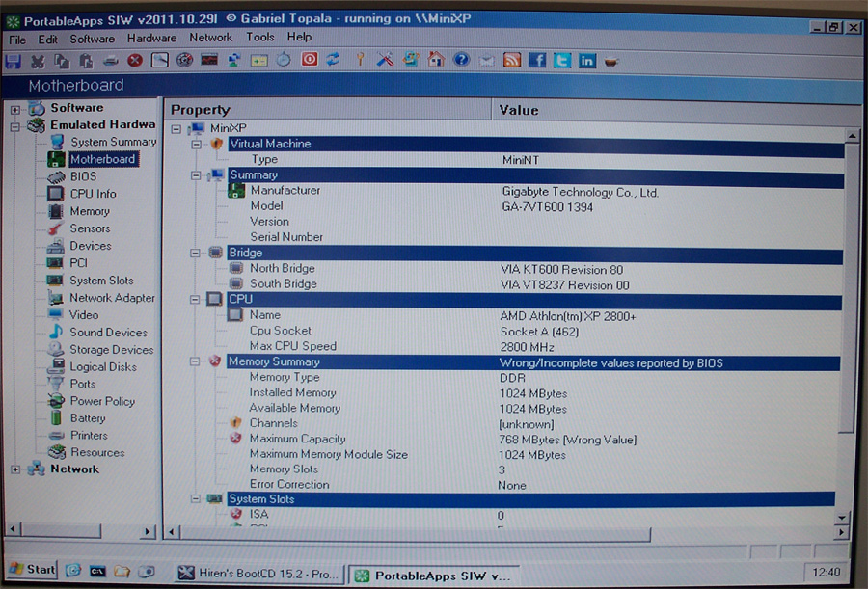This screenshot has height=589, width=868.
Task: Select System Summary in the sidebar
Action: click(114, 142)
